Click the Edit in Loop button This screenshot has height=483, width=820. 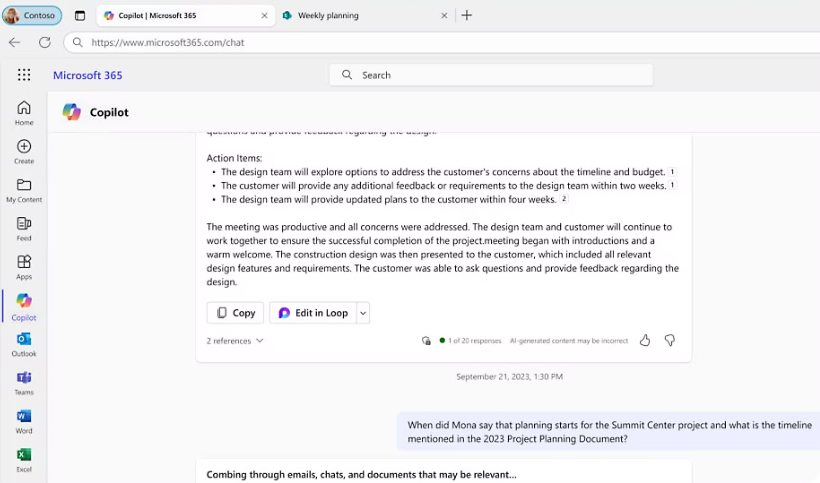pyautogui.click(x=313, y=313)
